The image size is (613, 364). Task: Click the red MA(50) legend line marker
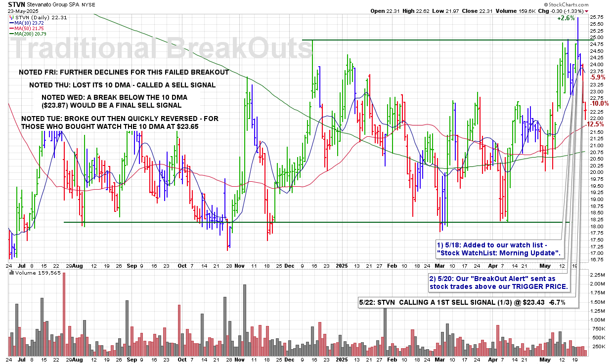click(x=12, y=28)
